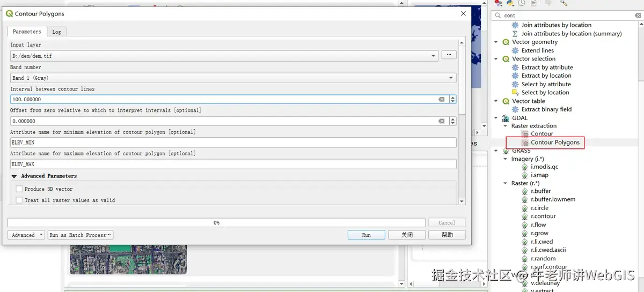
Task: Collapse the Advanced Parameters section
Action: [14, 176]
